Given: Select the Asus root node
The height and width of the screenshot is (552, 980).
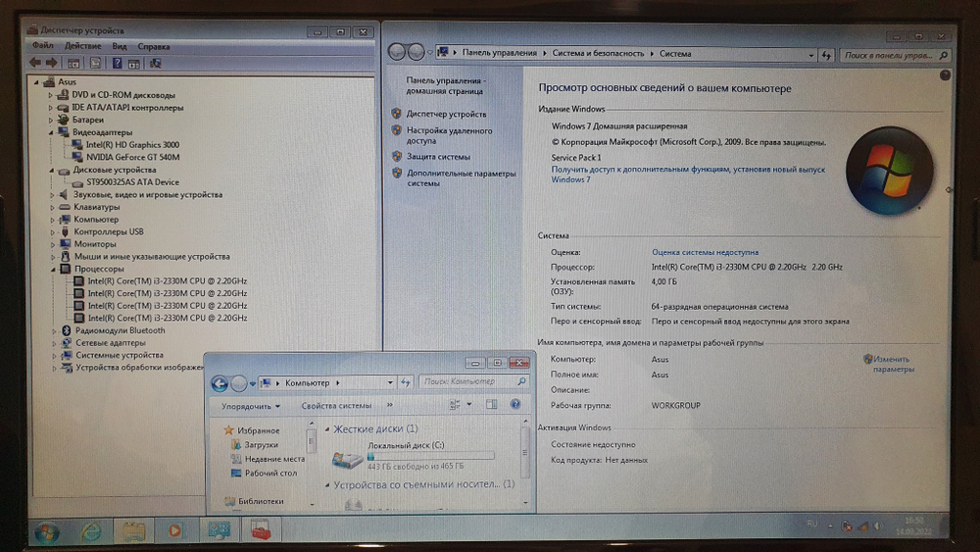Looking at the screenshot, I should [x=67, y=82].
